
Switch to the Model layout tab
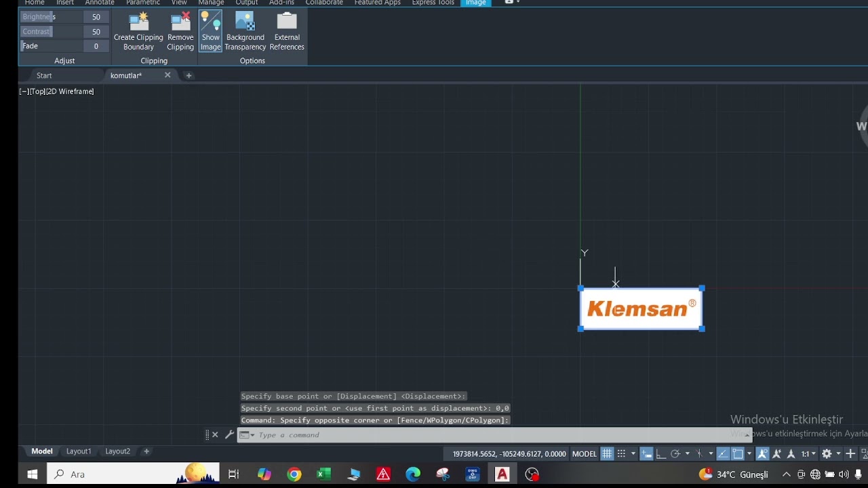(42, 451)
